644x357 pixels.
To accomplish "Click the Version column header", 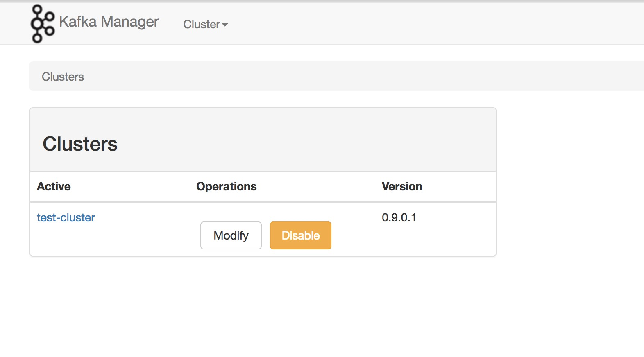I will click(402, 186).
